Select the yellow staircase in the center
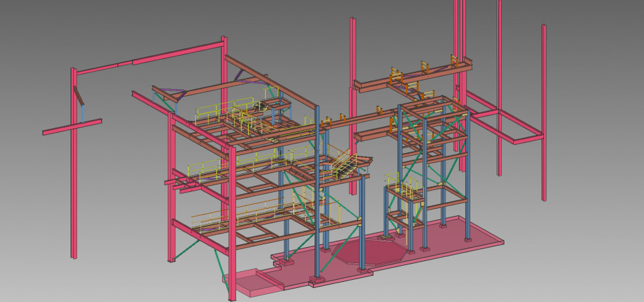 (x=344, y=163)
